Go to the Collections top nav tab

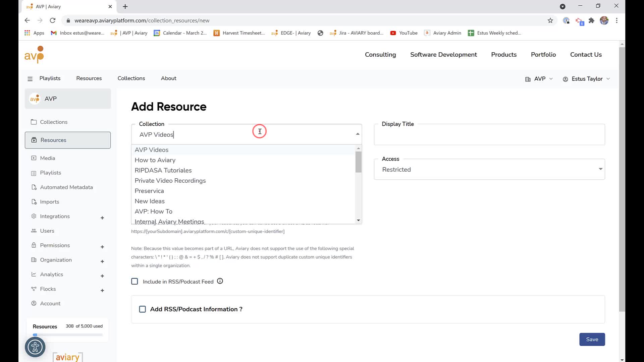click(x=131, y=78)
